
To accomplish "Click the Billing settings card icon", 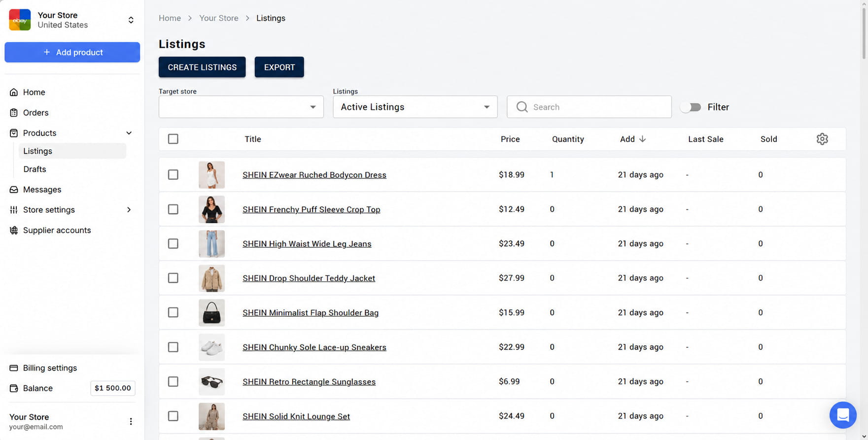I will point(14,368).
